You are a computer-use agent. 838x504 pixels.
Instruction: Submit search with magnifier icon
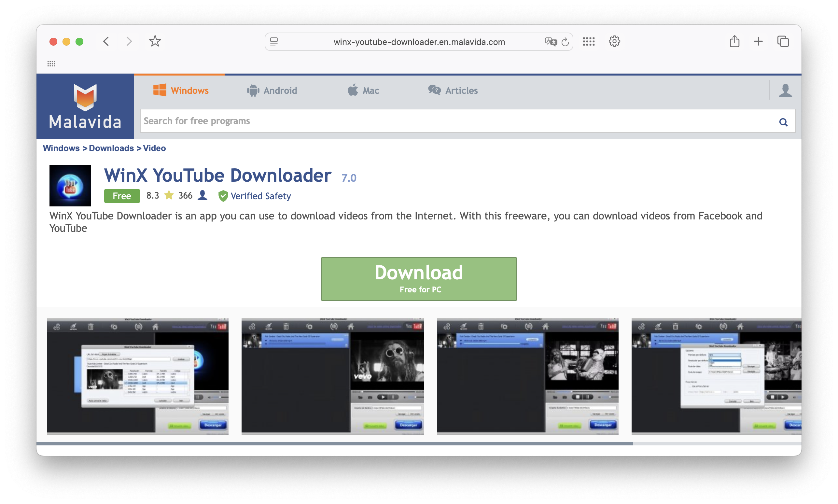click(x=783, y=122)
